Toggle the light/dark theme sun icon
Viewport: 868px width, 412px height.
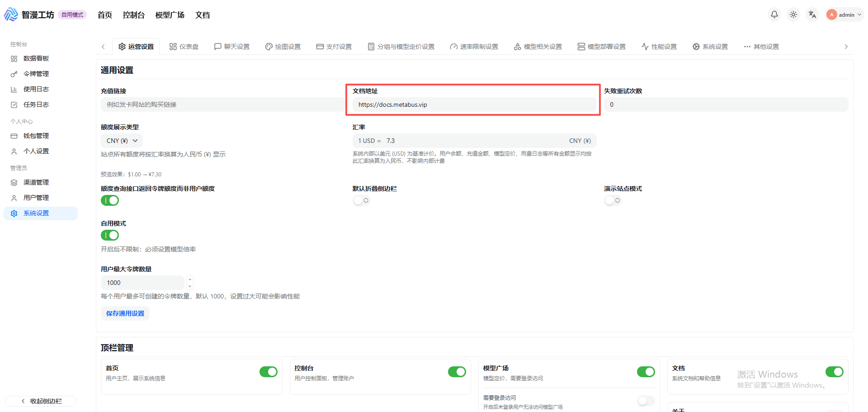(793, 14)
